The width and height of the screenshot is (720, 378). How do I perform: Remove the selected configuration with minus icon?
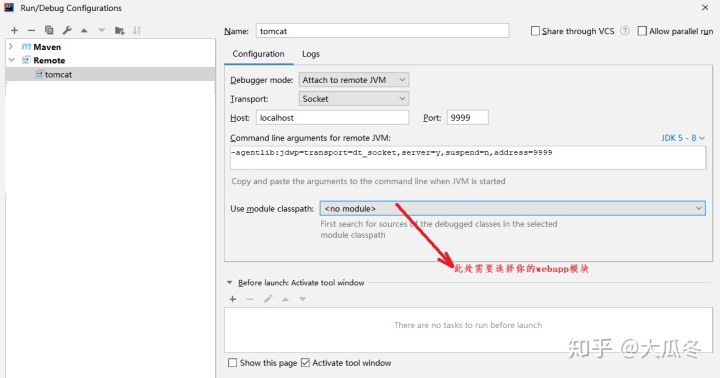pyautogui.click(x=31, y=30)
